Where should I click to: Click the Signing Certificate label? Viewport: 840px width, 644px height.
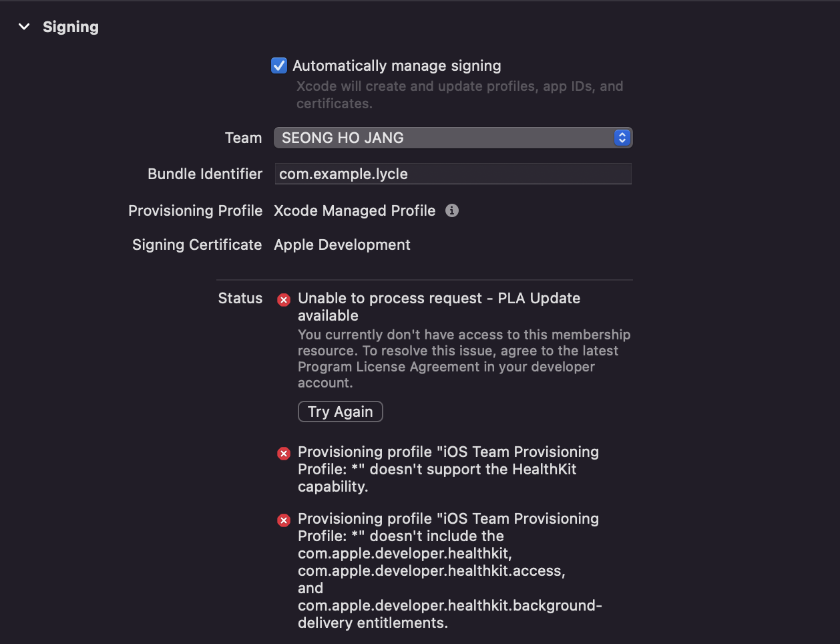[x=197, y=245]
